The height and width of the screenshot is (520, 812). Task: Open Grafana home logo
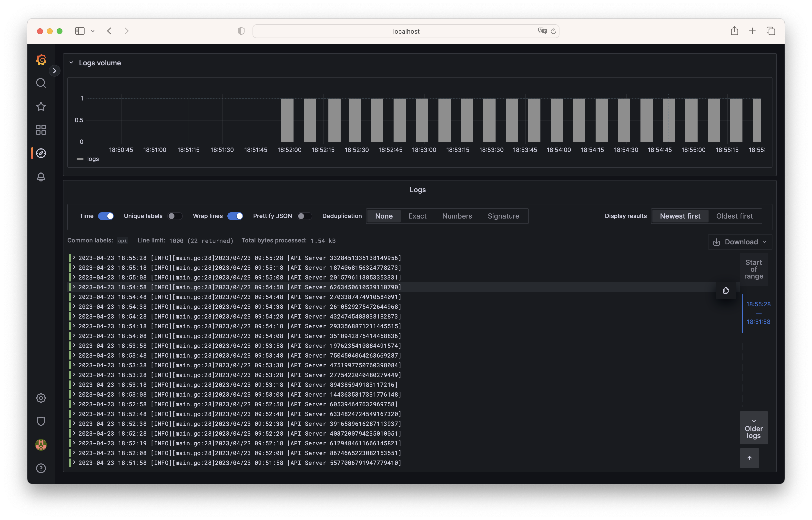point(41,60)
